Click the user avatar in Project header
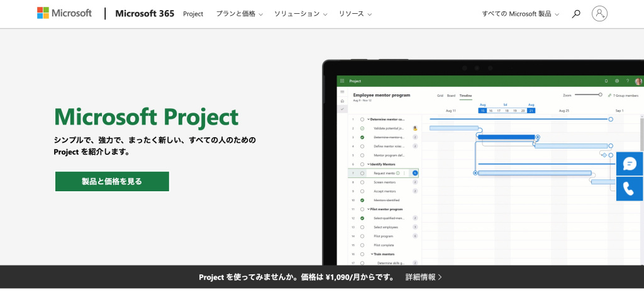644x302 pixels. pos(638,81)
